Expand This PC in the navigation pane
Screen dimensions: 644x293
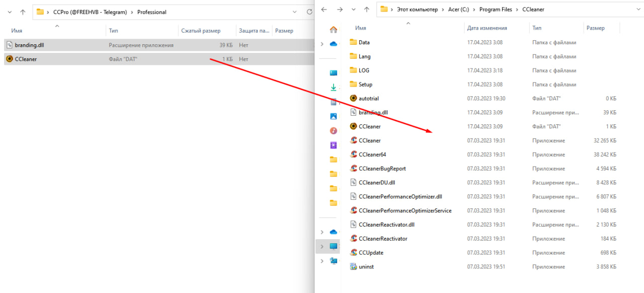click(x=322, y=247)
